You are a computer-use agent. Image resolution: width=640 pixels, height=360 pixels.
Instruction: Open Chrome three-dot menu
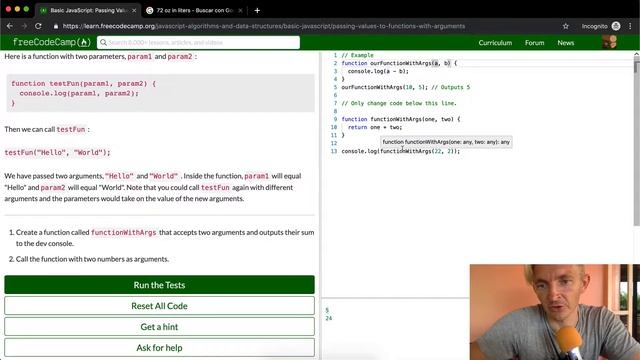coord(631,26)
